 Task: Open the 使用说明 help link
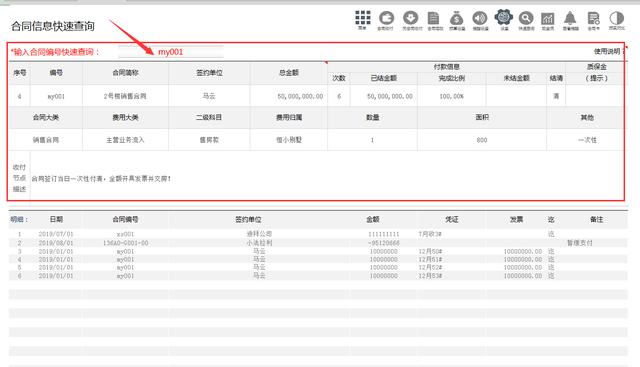coord(607,51)
